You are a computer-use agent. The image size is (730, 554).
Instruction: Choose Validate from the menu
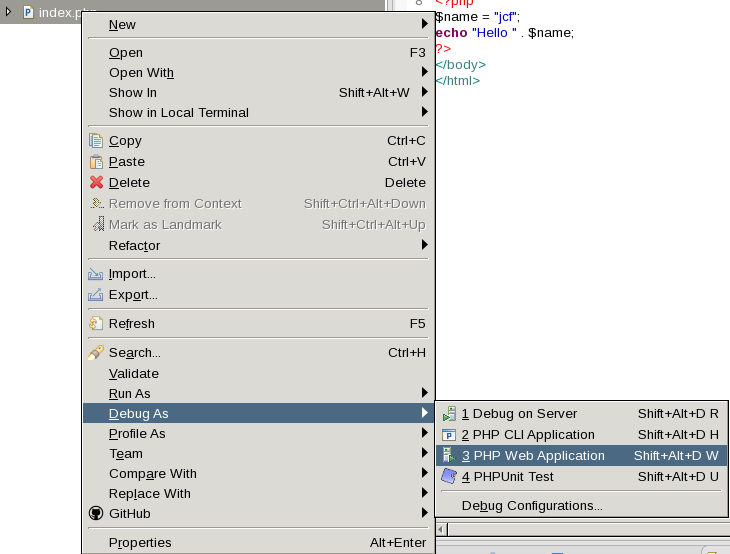pos(258,373)
